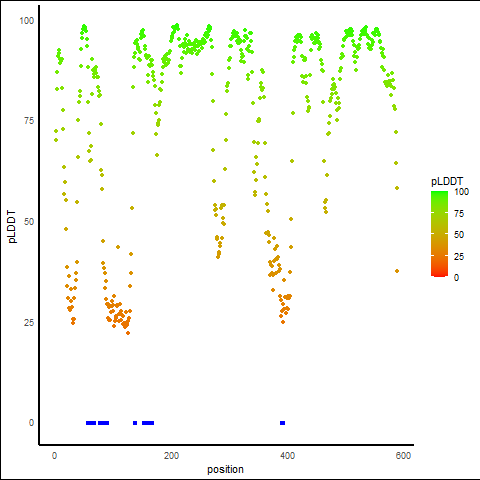The height and width of the screenshot is (480, 480).
Task: Click the blue segment near position 390
Action: (x=283, y=423)
